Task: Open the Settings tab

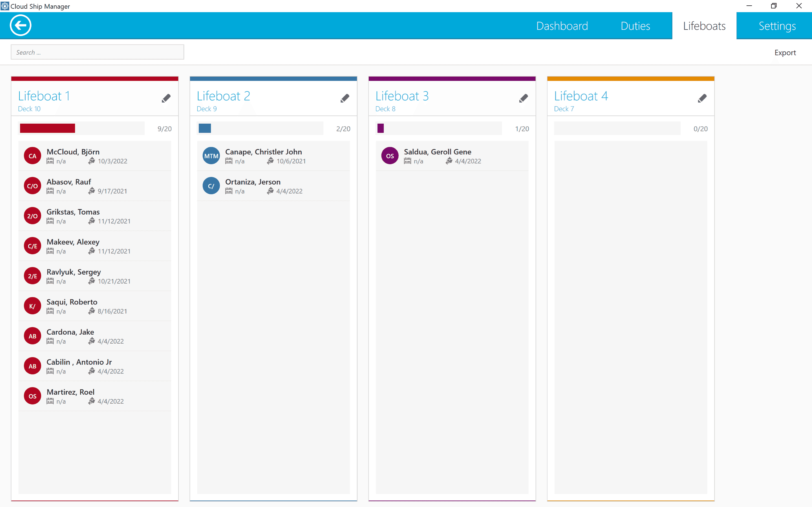Action: (777, 26)
